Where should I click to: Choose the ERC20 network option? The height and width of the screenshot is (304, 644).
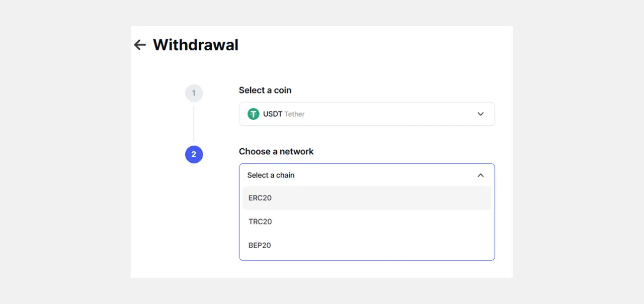tap(260, 198)
